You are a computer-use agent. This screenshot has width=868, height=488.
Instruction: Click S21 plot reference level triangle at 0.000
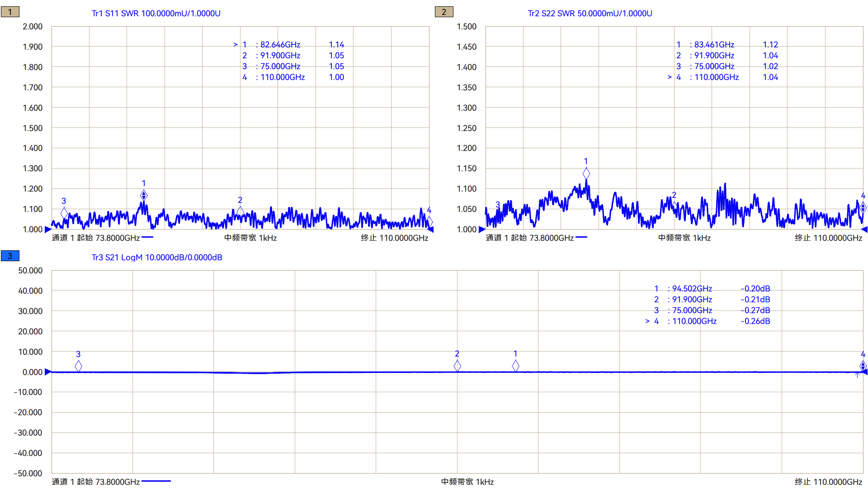[x=48, y=372]
